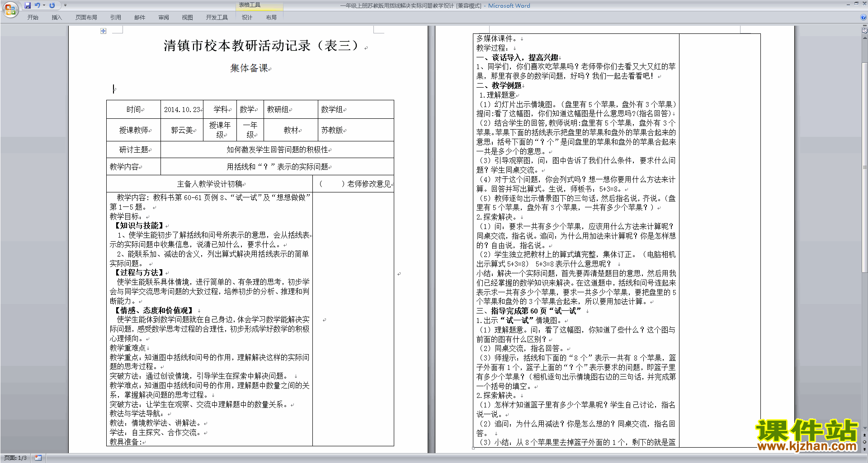Click the vertical scrollbar down arrow

865,428
